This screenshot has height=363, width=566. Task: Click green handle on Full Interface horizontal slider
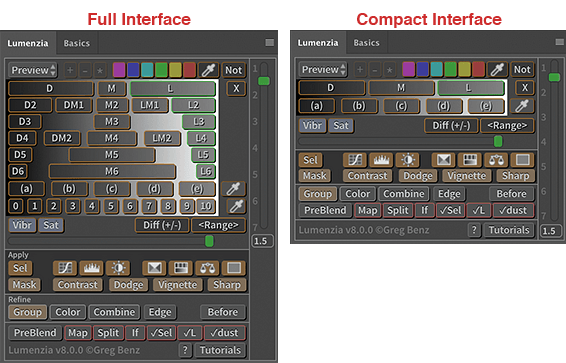(209, 241)
